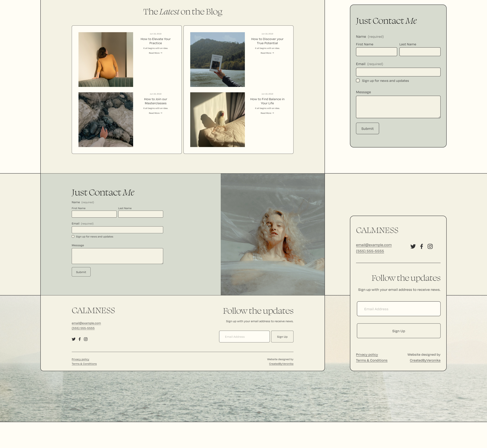Open the bird photo blog thumbnail
487x448 pixels.
pos(217,119)
